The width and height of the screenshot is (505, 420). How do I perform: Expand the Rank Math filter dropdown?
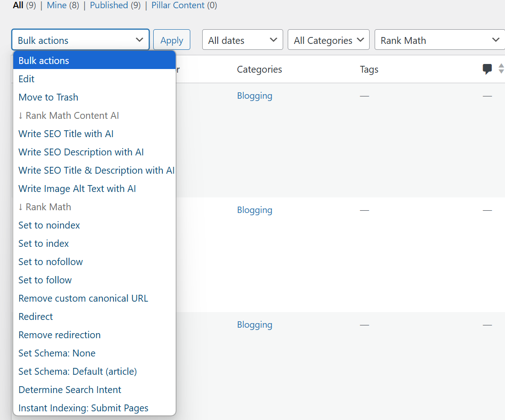pos(439,40)
